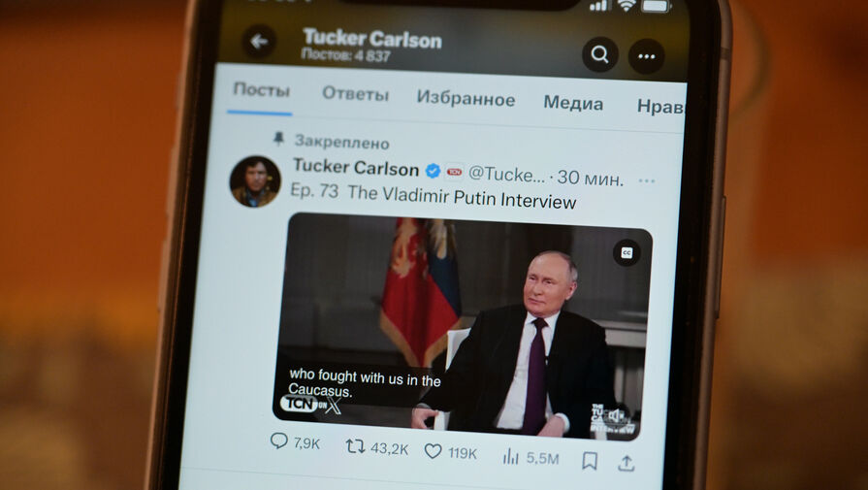The width and height of the screenshot is (868, 490).
Task: Share the post via share icon
Action: point(627,463)
